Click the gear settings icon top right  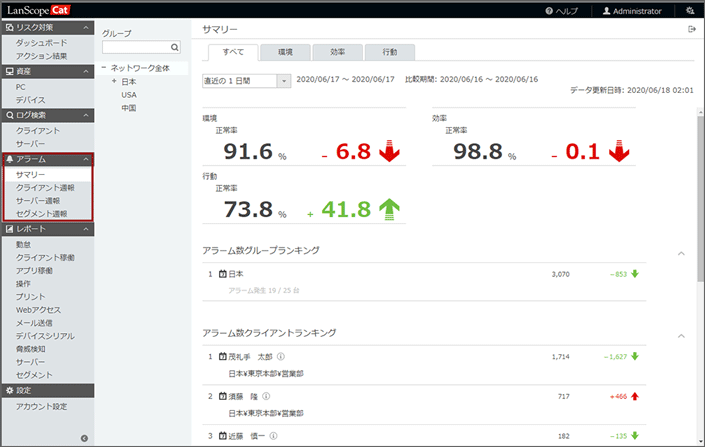coord(689,11)
